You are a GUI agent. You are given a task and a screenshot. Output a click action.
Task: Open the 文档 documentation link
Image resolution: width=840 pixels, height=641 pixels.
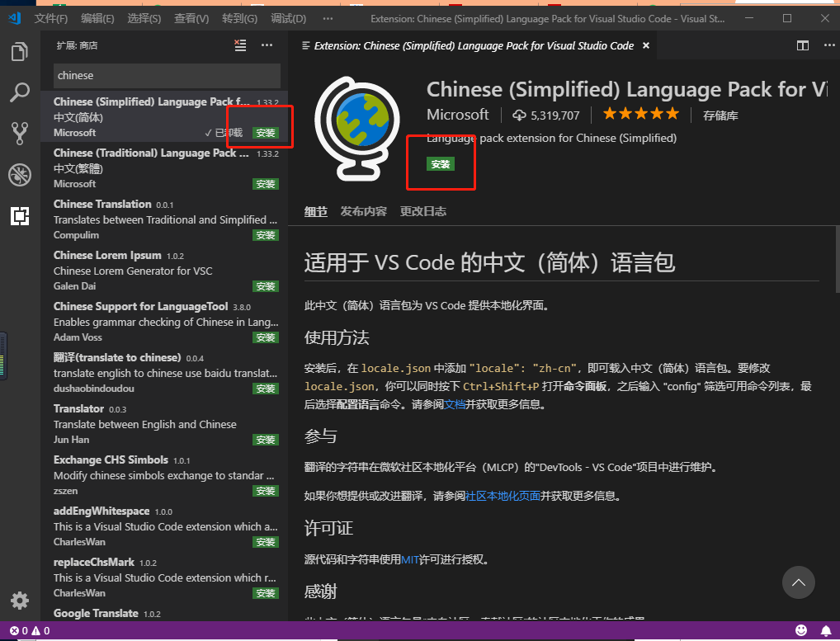click(x=455, y=404)
